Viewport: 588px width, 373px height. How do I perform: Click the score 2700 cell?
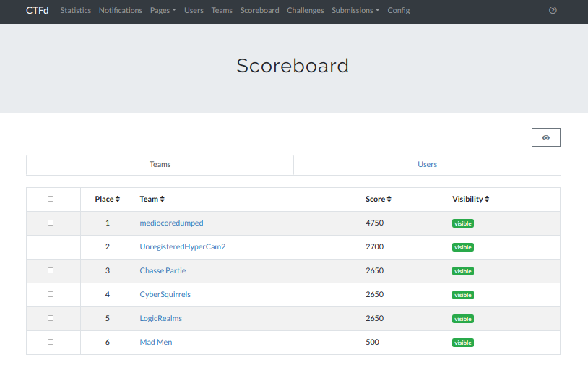pos(375,246)
